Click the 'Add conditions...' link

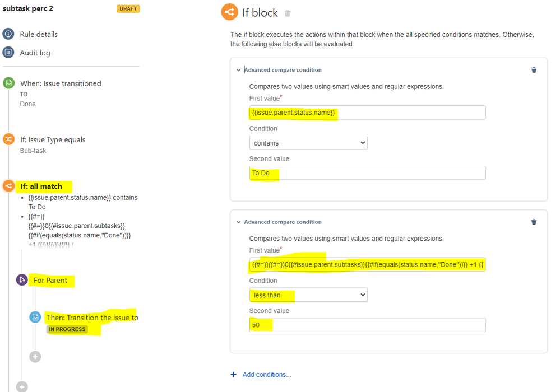(267, 375)
